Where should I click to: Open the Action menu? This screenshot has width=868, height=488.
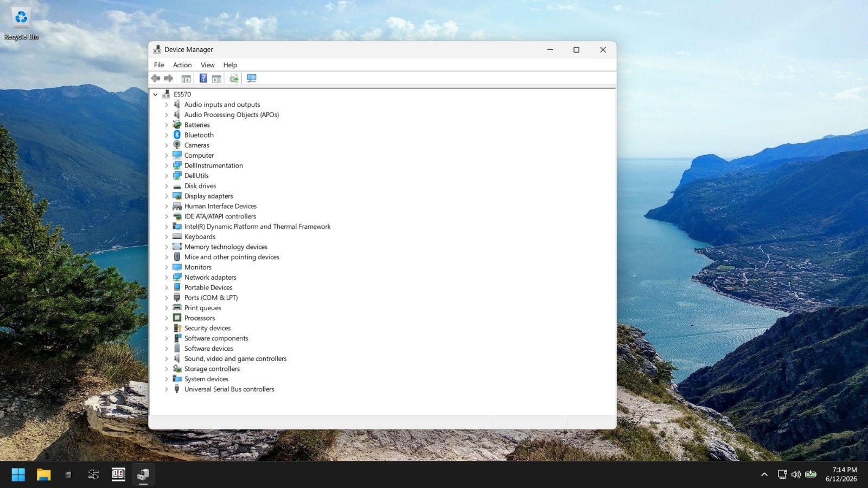(182, 65)
